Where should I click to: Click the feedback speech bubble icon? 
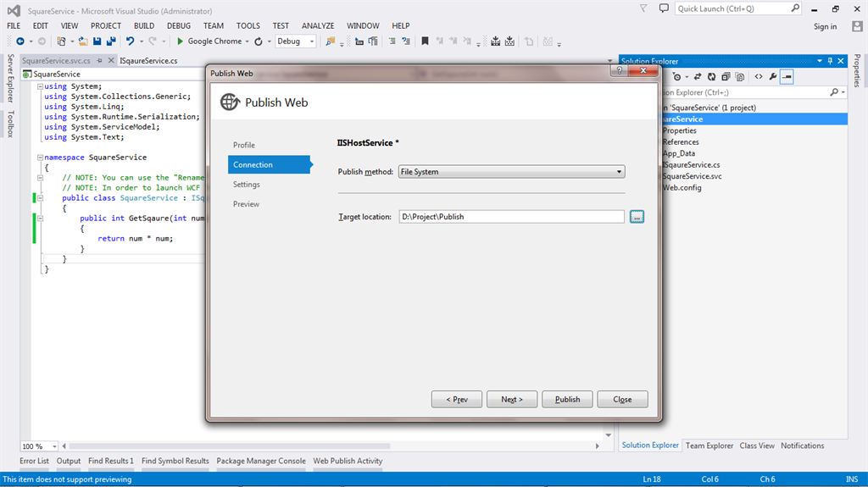pyautogui.click(x=664, y=8)
